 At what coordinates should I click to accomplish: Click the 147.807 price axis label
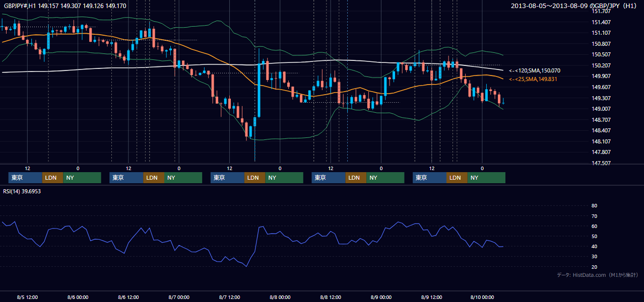point(601,152)
